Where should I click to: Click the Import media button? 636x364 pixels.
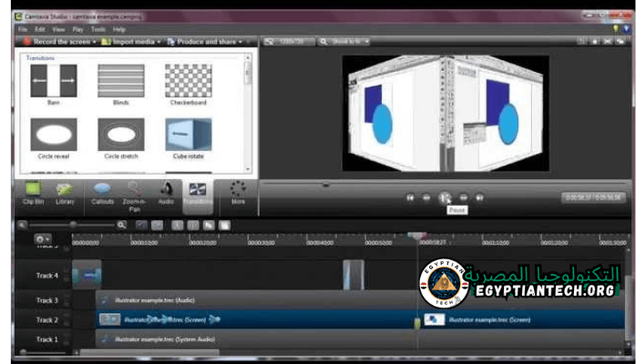128,41
